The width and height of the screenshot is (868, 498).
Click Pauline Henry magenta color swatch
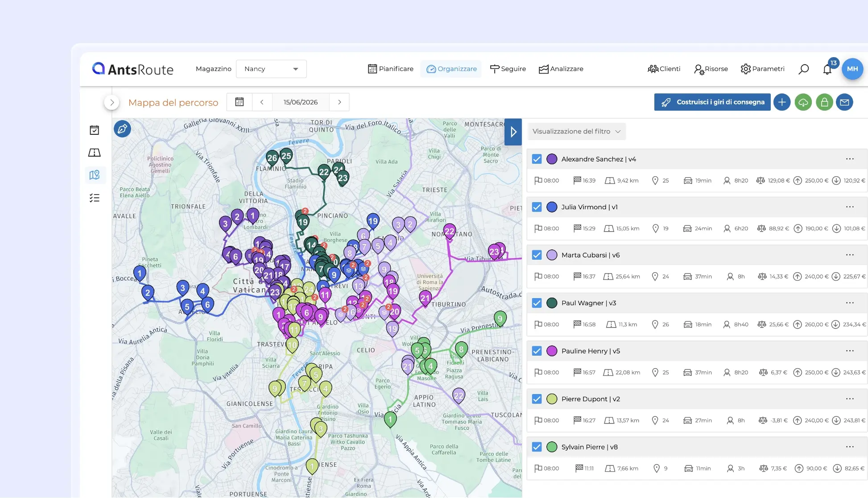(552, 351)
